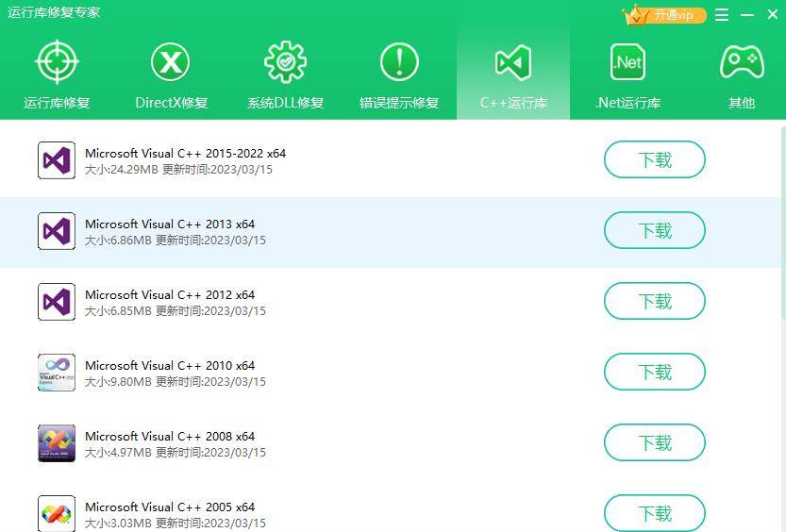Click the vertical scrollbar thumb on list
786x532 pixels.
coord(783,221)
